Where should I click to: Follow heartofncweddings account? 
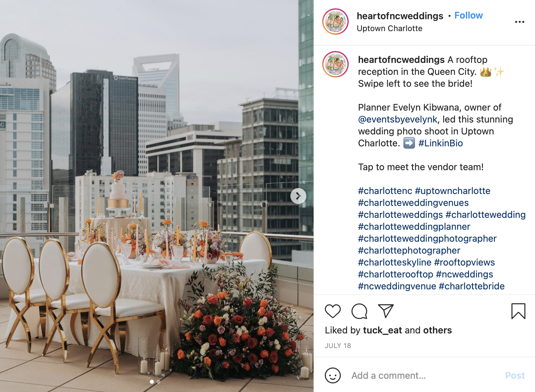(468, 16)
